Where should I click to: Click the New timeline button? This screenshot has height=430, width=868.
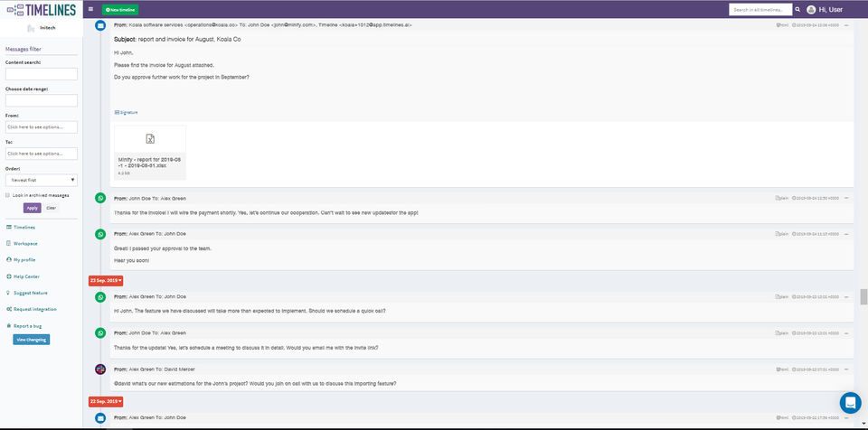pyautogui.click(x=119, y=9)
